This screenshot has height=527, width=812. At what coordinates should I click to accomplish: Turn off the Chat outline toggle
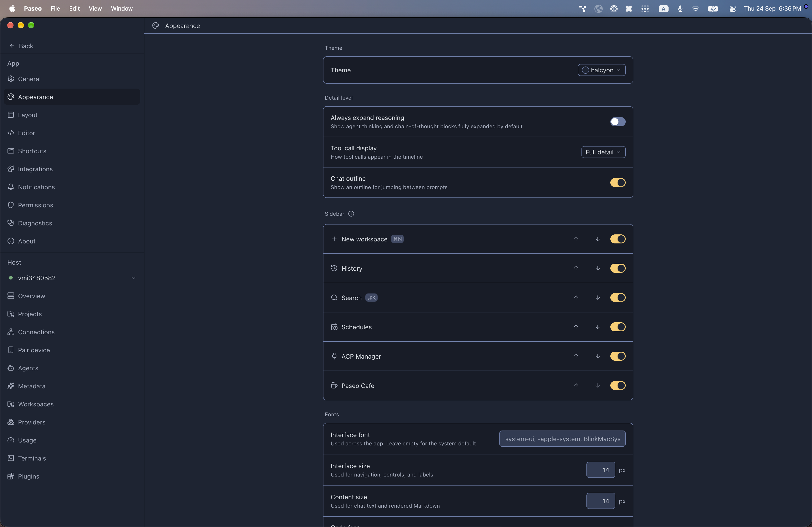click(618, 183)
